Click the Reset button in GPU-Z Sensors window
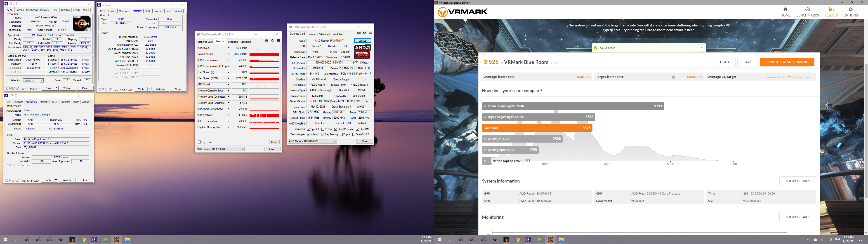868x244 pixels. [274, 142]
